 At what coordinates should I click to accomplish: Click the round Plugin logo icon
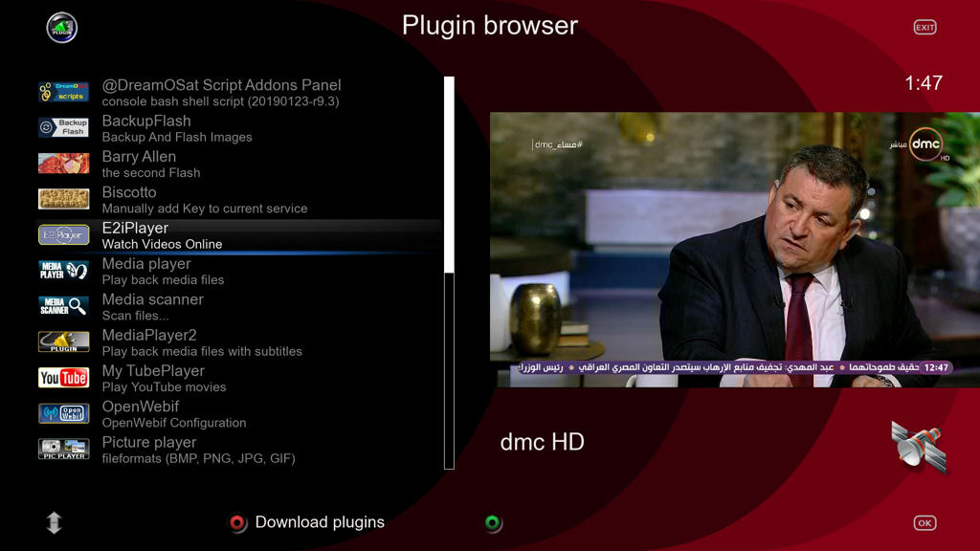(62, 28)
